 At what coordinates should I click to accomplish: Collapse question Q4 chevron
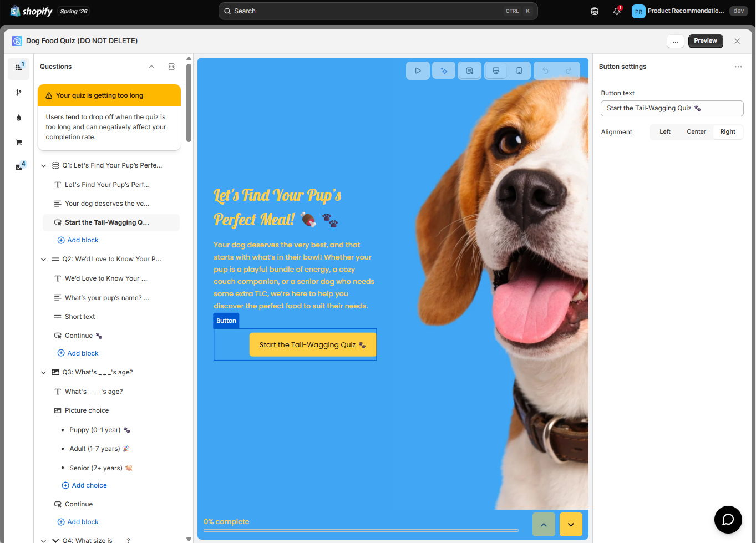coord(43,540)
